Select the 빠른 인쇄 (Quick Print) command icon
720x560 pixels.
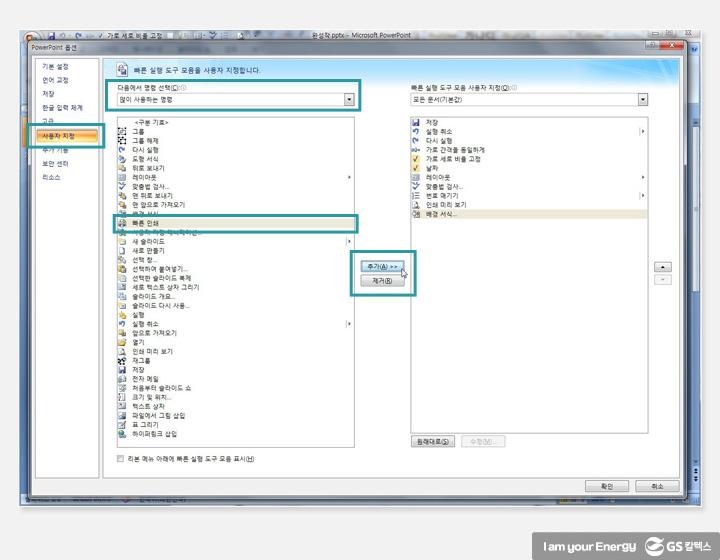(121, 223)
